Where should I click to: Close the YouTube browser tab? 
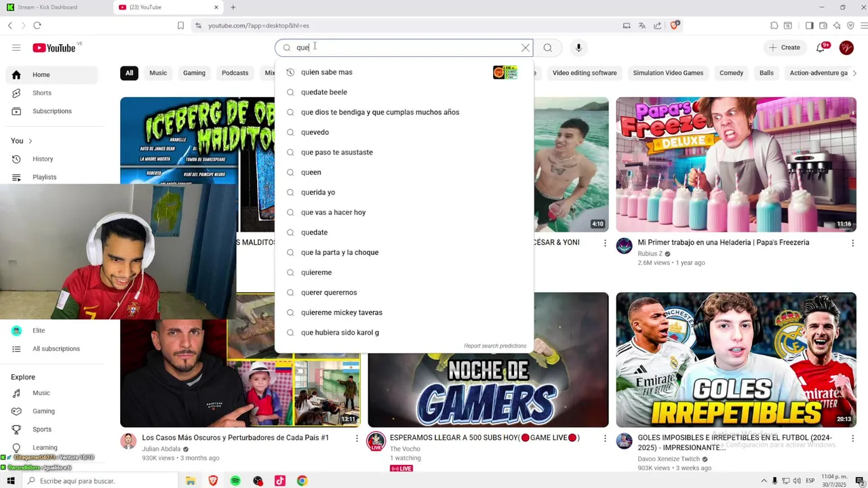pos(216,7)
